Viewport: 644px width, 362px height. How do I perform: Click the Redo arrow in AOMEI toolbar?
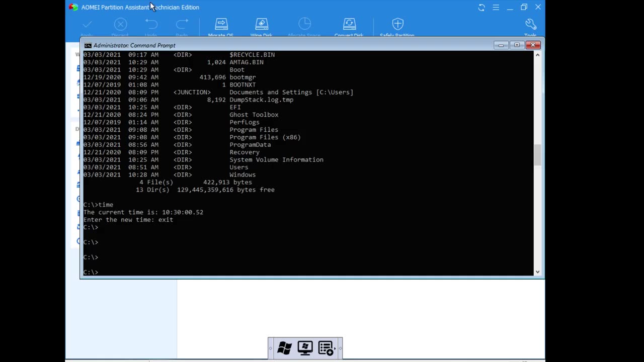[182, 24]
